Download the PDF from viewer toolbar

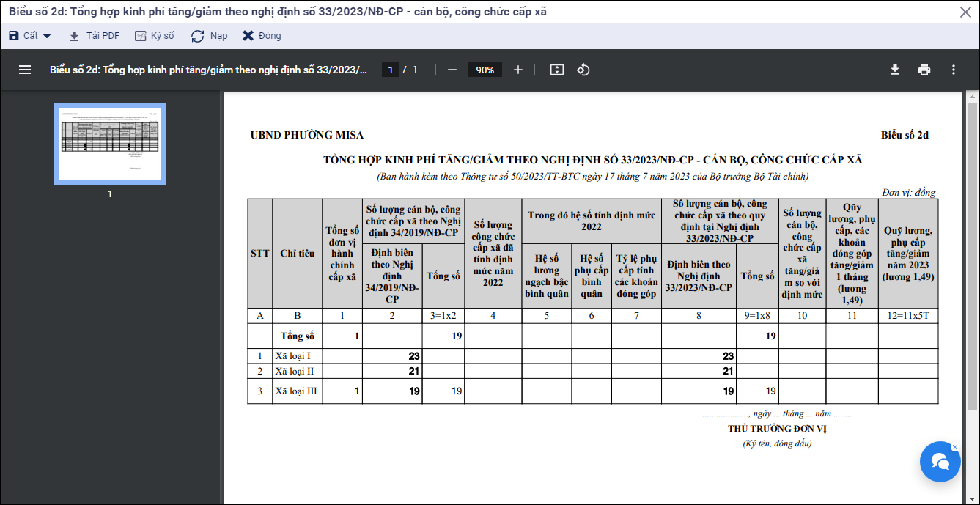coord(895,70)
